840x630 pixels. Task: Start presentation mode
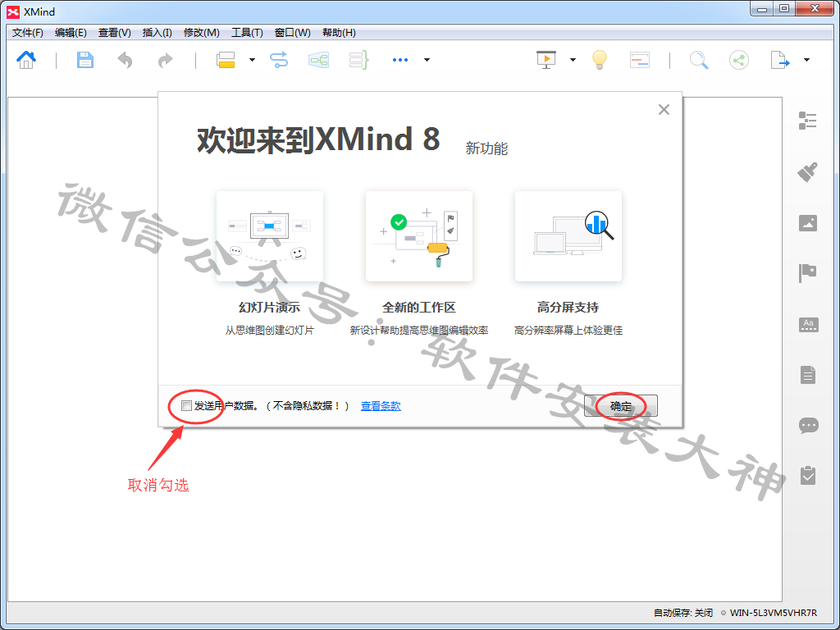pos(546,59)
